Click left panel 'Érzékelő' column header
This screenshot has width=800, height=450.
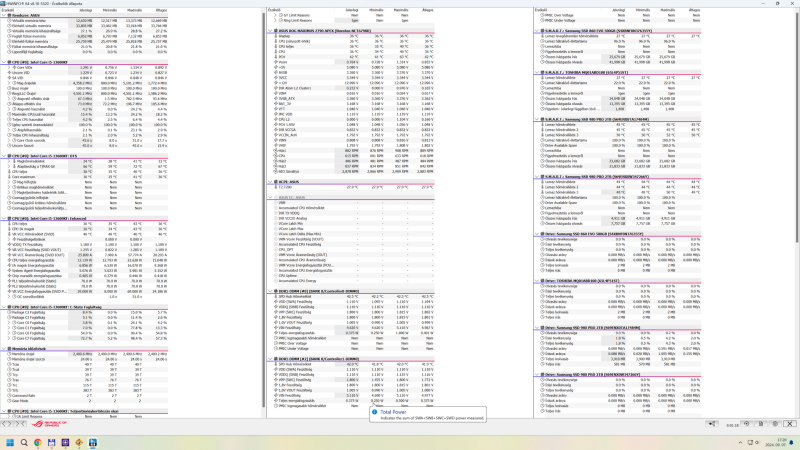click(x=36, y=10)
